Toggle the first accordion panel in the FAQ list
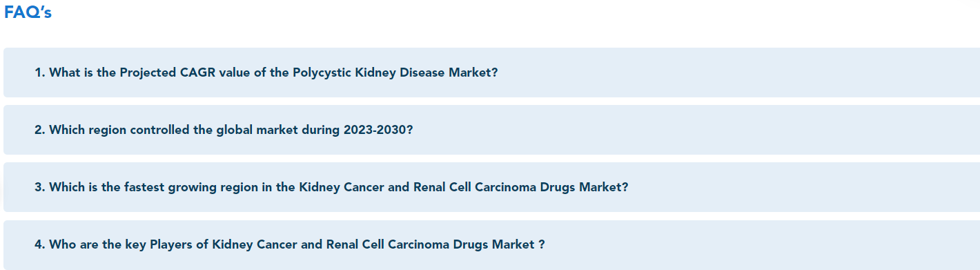This screenshot has width=980, height=270. (491, 73)
